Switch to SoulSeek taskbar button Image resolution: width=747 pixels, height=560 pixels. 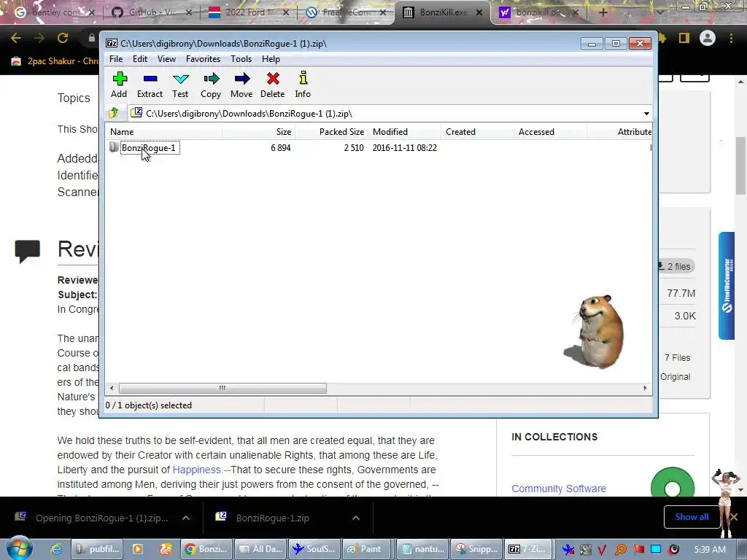pyautogui.click(x=314, y=549)
